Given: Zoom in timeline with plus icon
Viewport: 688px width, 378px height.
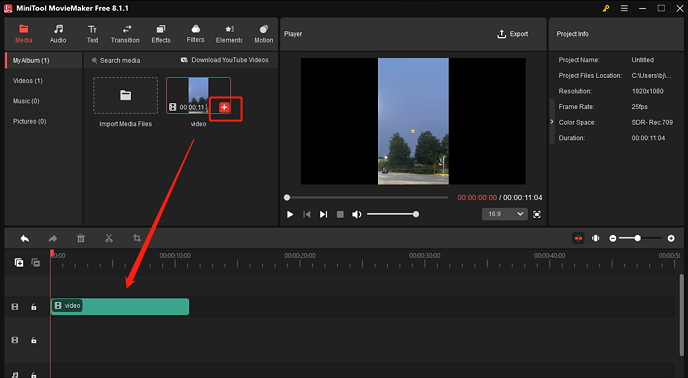Looking at the screenshot, I should pyautogui.click(x=671, y=238).
